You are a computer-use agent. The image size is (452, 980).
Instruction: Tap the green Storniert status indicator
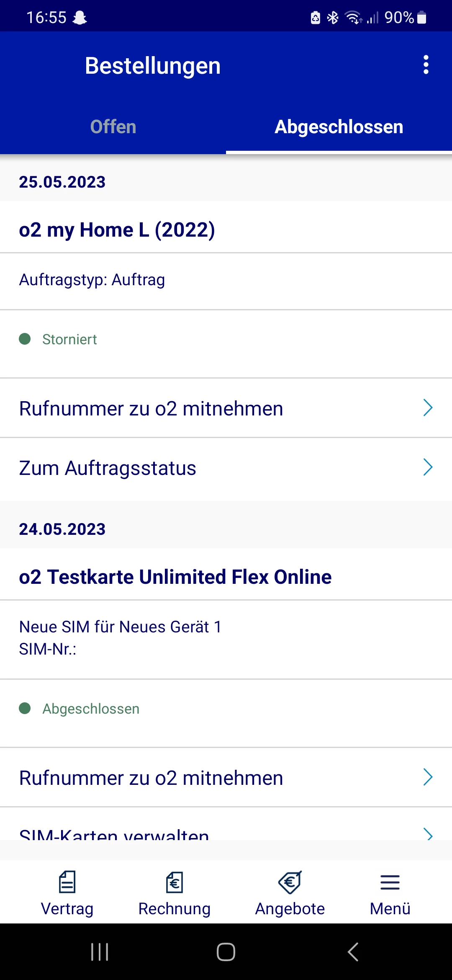(25, 339)
